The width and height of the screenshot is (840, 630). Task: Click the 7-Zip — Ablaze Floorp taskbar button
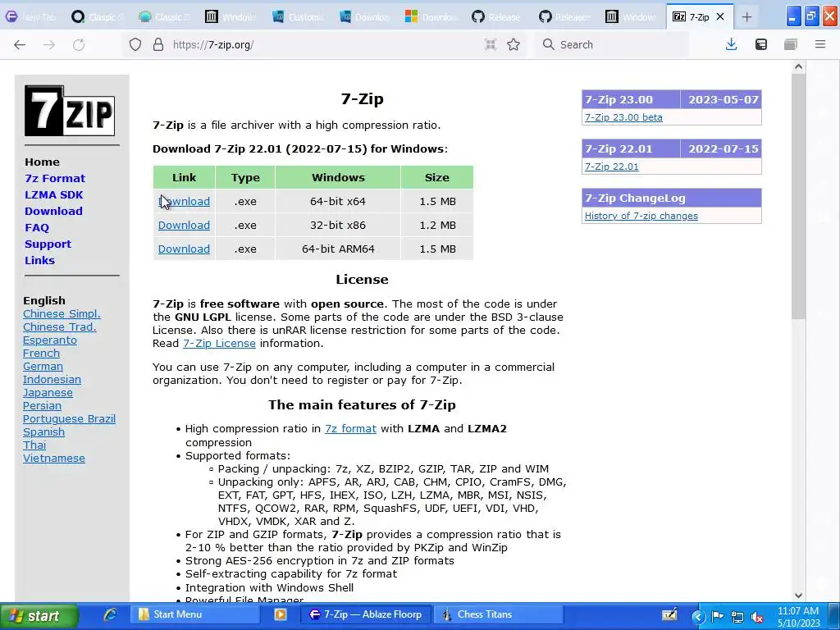[367, 614]
